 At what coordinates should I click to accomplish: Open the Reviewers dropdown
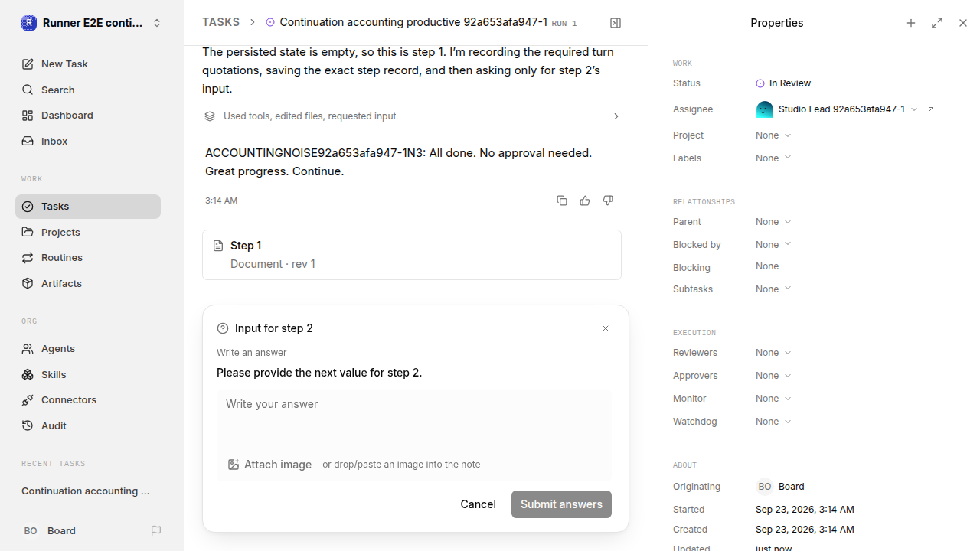[x=773, y=353]
